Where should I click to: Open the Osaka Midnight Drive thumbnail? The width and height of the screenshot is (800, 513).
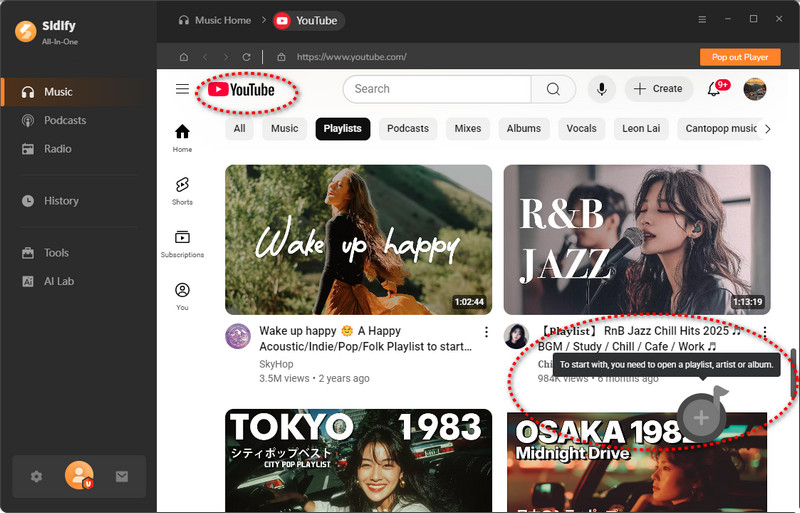637,462
